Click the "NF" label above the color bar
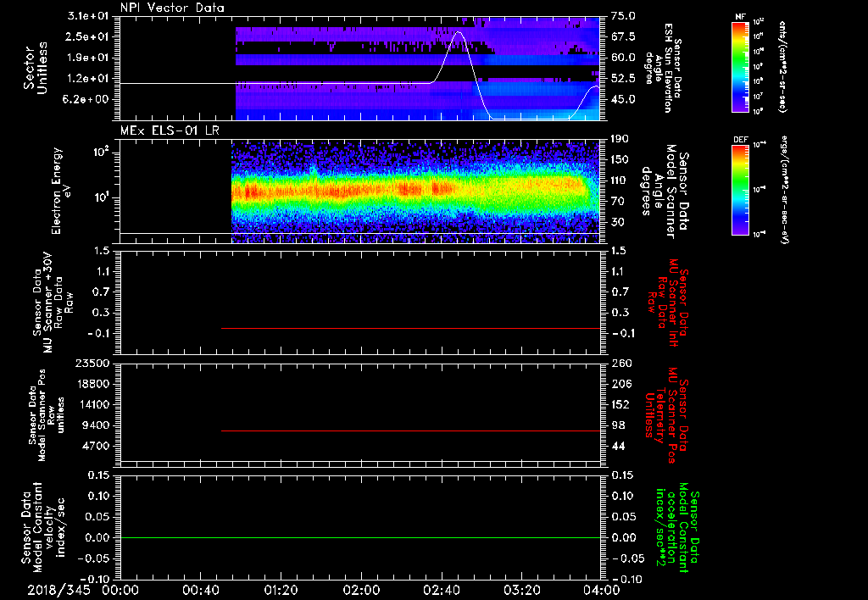Image resolution: width=868 pixels, height=600 pixels. (741, 17)
